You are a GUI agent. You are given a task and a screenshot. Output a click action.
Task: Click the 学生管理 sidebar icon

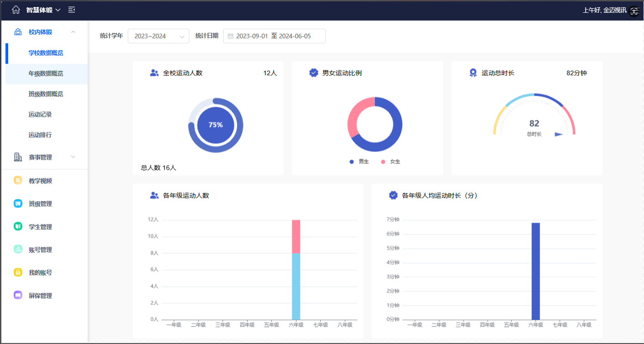[x=18, y=227]
